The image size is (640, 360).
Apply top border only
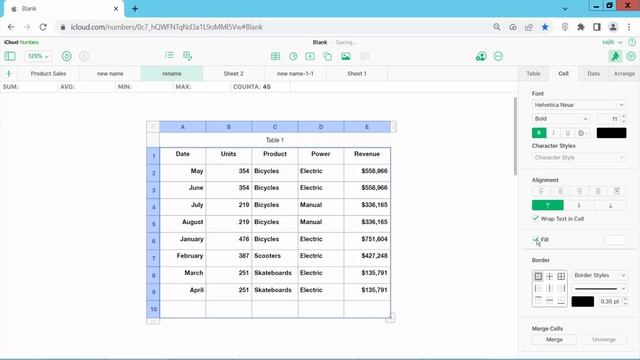click(538, 301)
